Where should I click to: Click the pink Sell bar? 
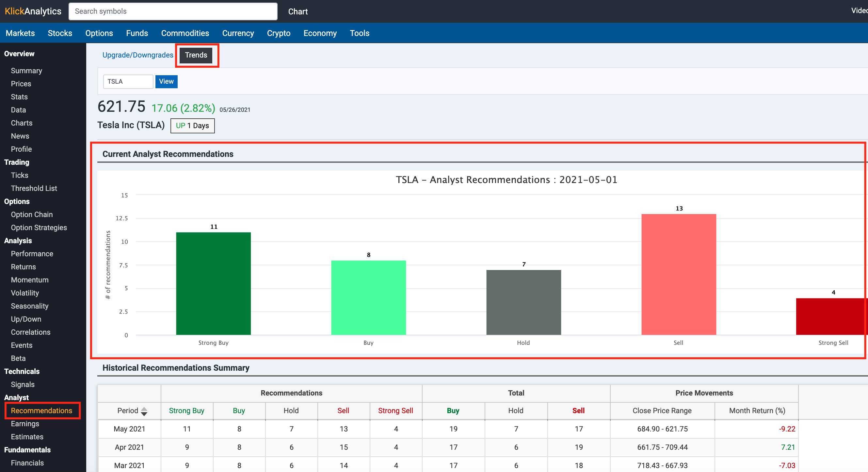coord(679,274)
